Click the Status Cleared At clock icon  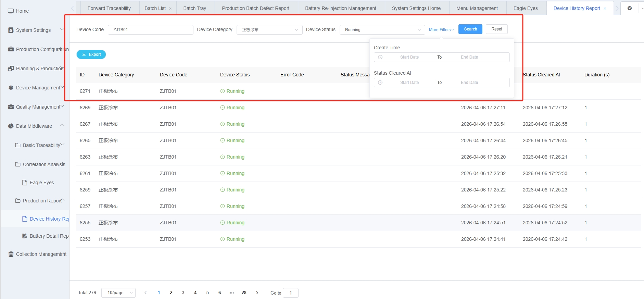(380, 83)
